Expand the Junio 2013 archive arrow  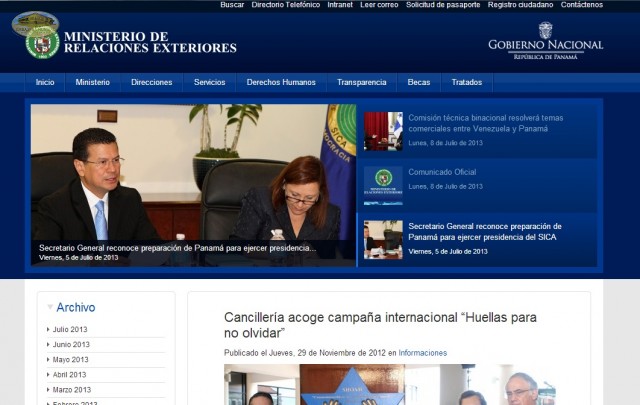[48, 344]
